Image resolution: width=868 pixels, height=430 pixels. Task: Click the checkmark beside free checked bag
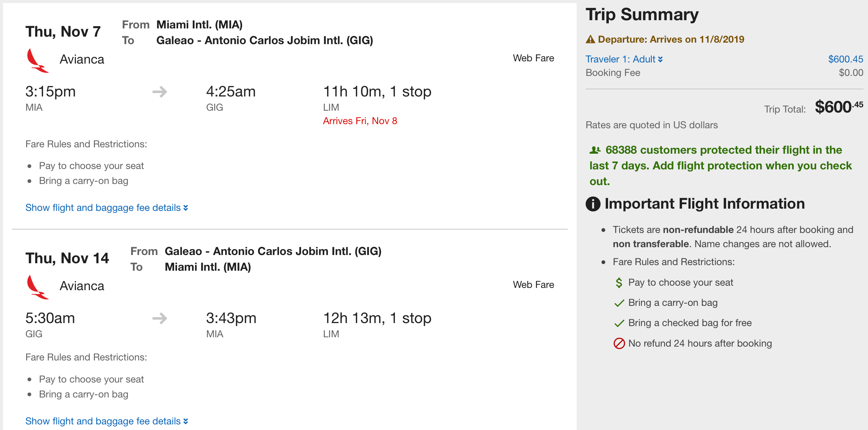pos(619,323)
